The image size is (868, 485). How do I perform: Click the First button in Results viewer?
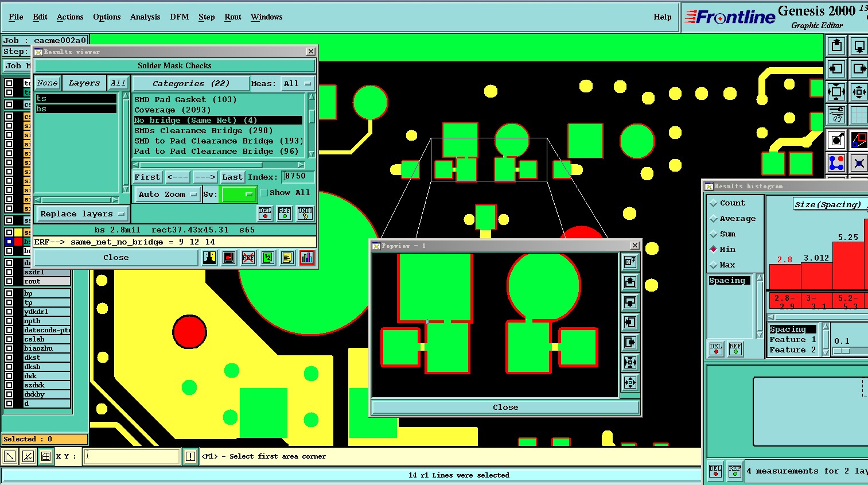pos(147,177)
